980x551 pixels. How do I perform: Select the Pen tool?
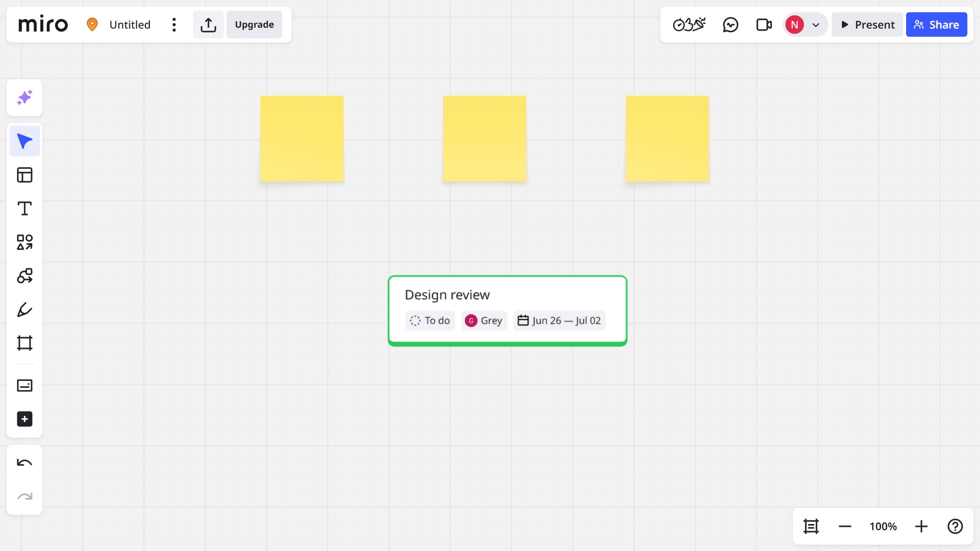(24, 309)
